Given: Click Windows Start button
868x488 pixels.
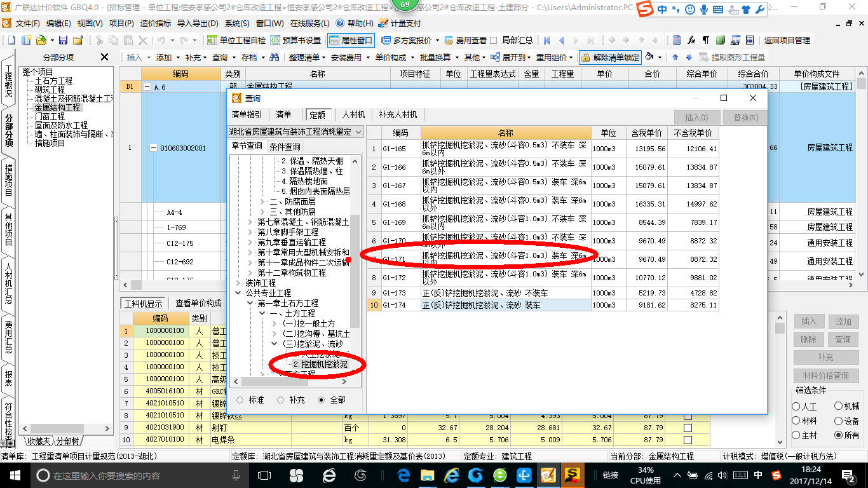Looking at the screenshot, I should click(x=14, y=475).
